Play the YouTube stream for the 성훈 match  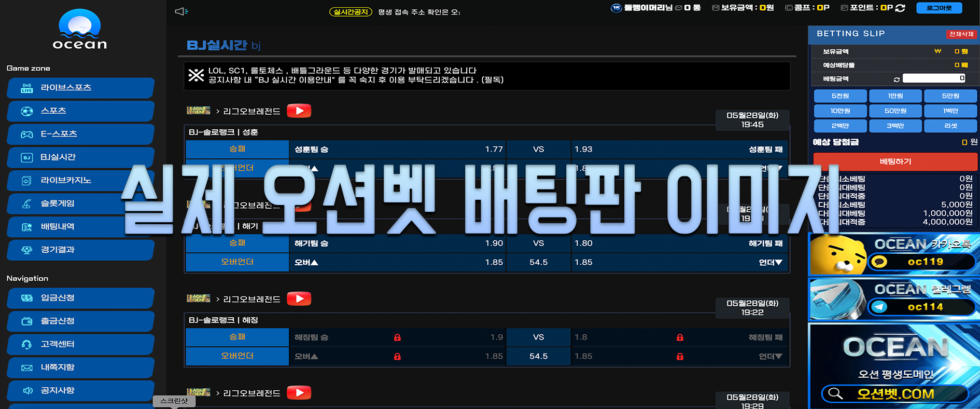pos(299,111)
